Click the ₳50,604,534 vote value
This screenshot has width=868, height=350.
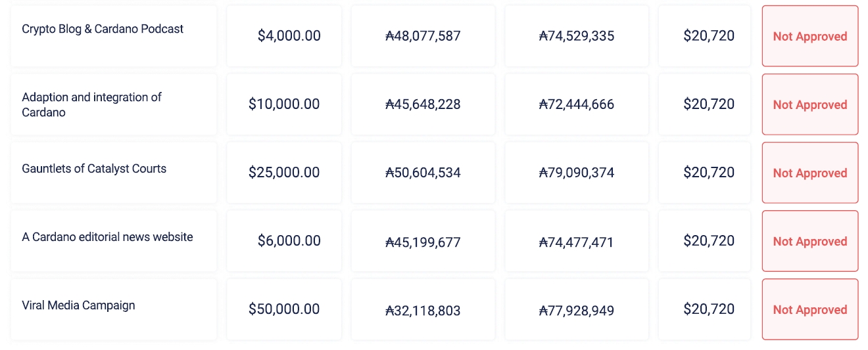[x=423, y=173]
